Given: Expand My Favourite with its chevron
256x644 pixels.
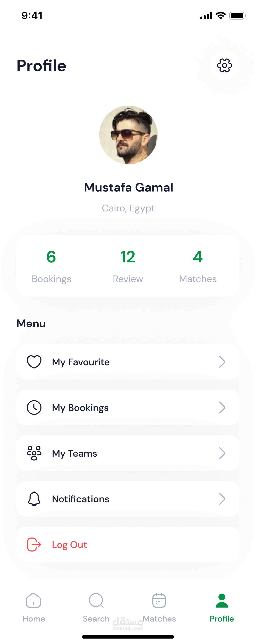Looking at the screenshot, I should [222, 362].
